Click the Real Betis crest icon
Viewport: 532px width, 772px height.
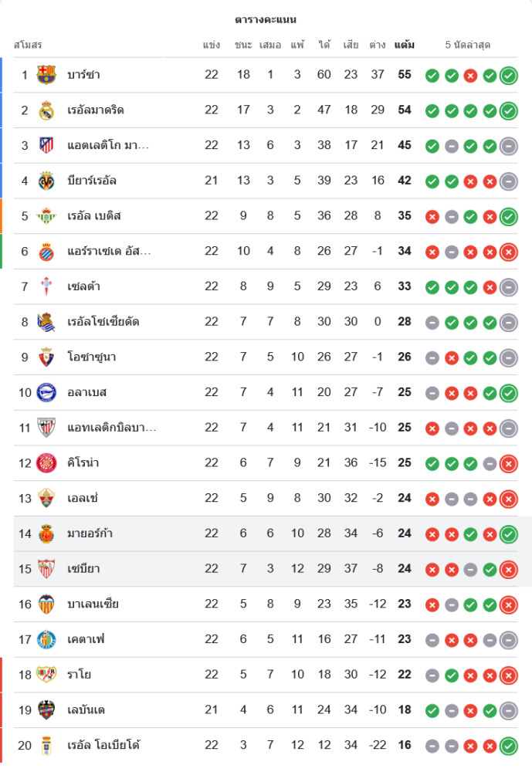coord(46,216)
